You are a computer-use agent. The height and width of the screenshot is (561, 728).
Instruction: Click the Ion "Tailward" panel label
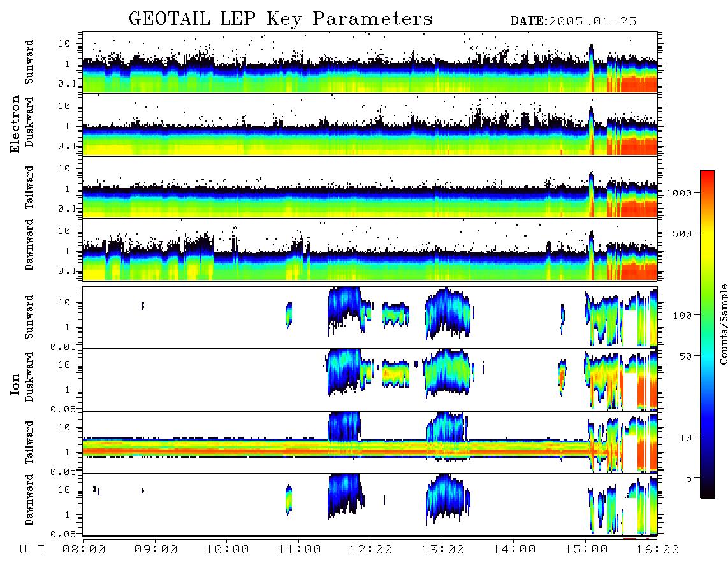pyautogui.click(x=29, y=442)
